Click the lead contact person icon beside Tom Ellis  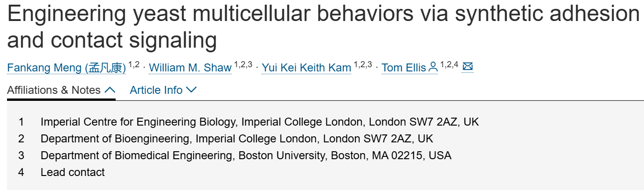coord(433,68)
